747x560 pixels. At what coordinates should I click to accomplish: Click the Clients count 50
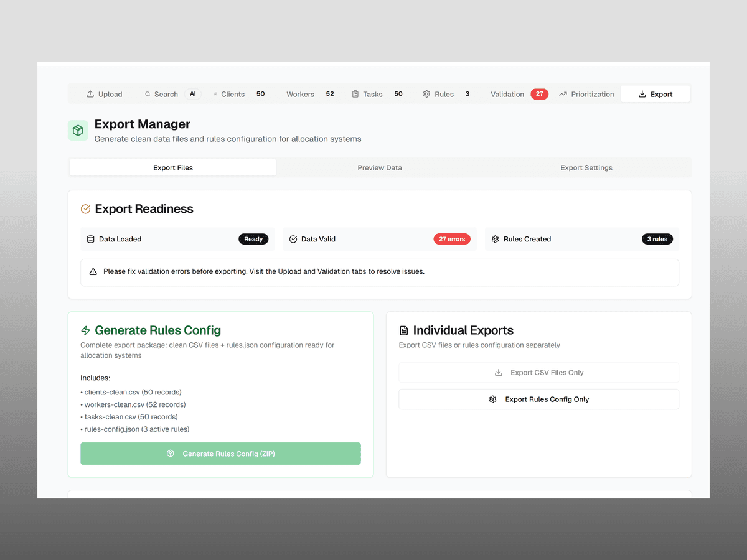click(x=261, y=94)
